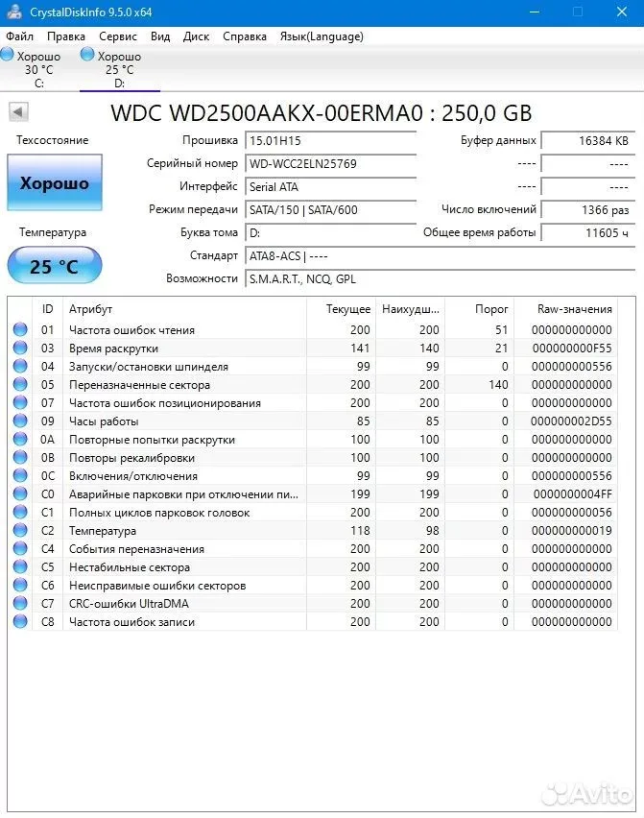Click status orb for C4 События переназначения
644x818 pixels.
(x=20, y=548)
